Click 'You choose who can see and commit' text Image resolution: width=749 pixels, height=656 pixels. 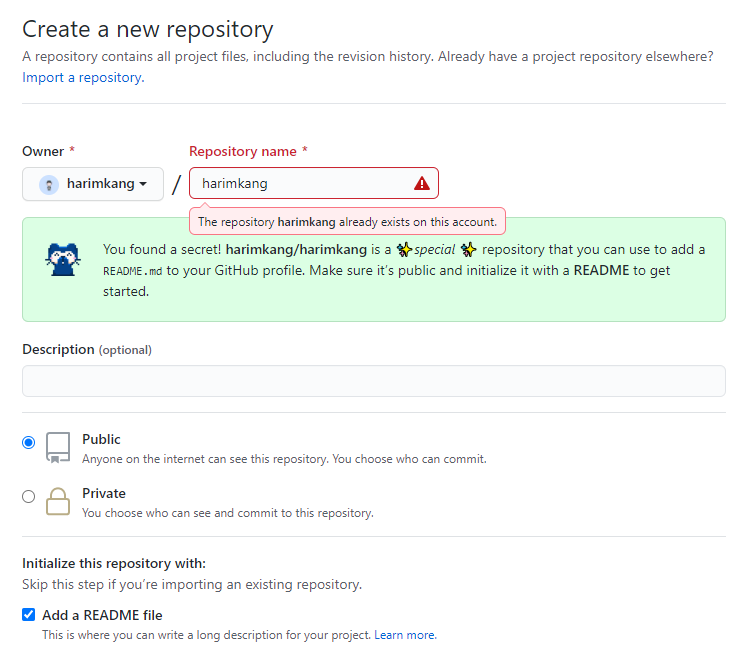tap(228, 513)
